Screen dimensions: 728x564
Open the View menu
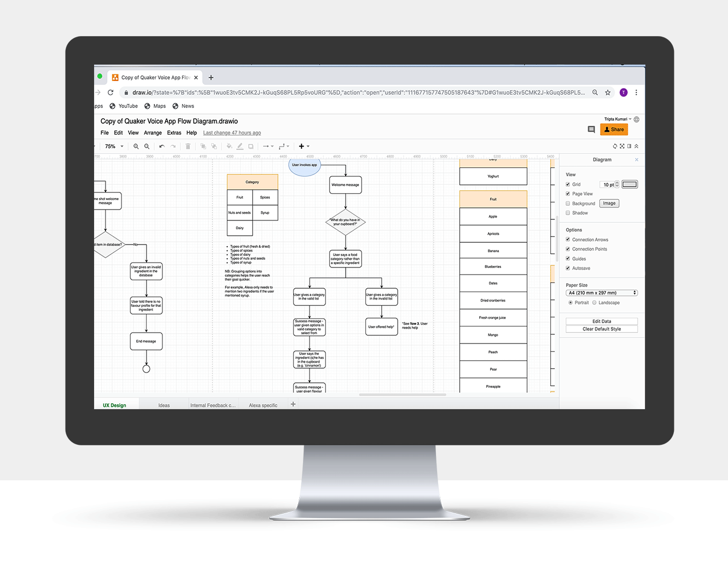click(x=133, y=133)
